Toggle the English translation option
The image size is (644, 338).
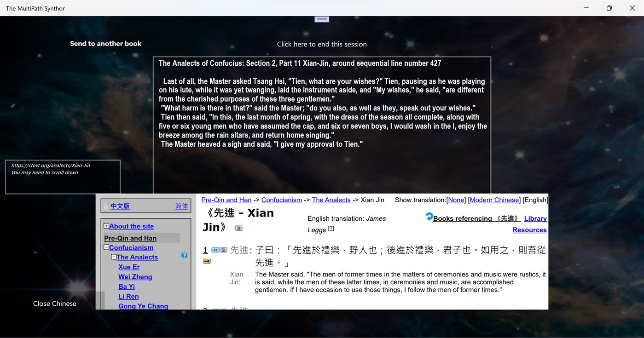pyautogui.click(x=535, y=200)
